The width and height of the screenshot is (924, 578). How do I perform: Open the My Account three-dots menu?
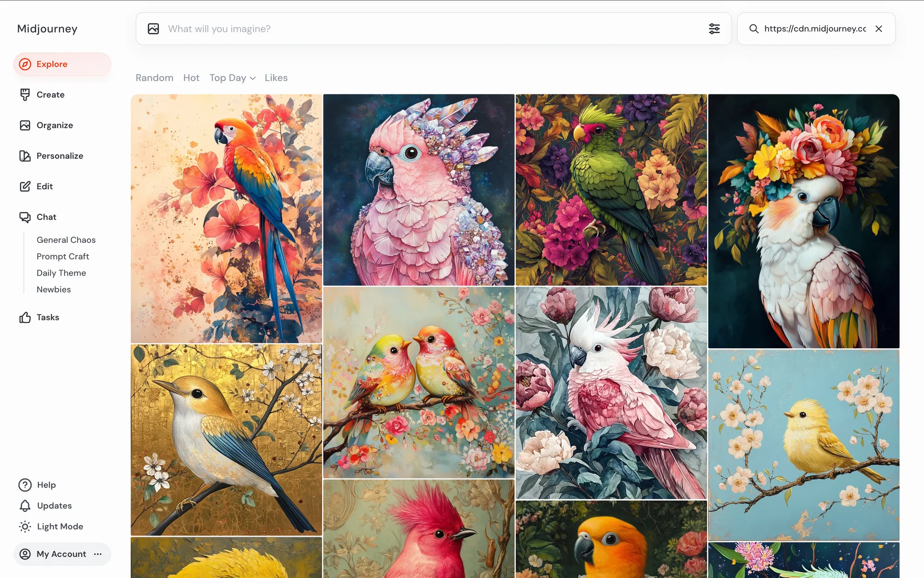[98, 554]
